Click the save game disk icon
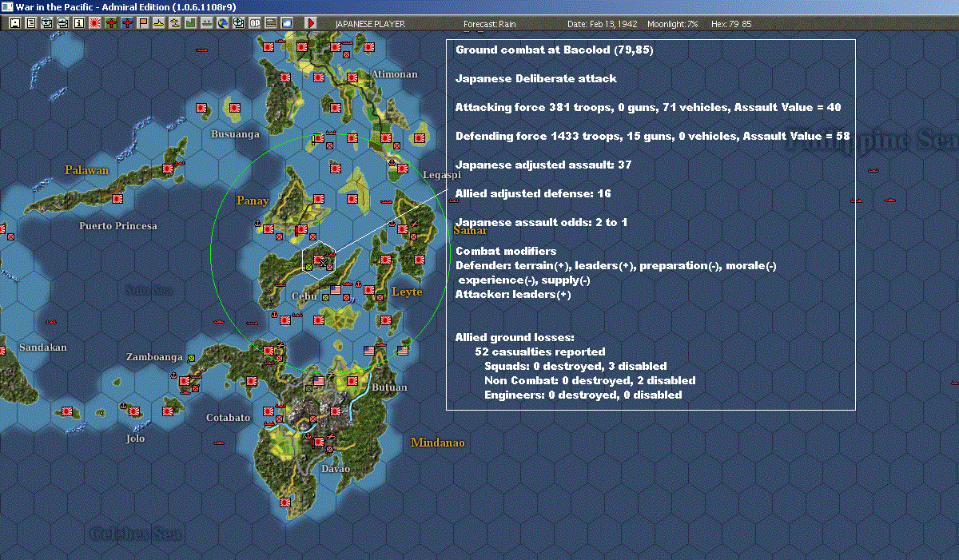 15,23
